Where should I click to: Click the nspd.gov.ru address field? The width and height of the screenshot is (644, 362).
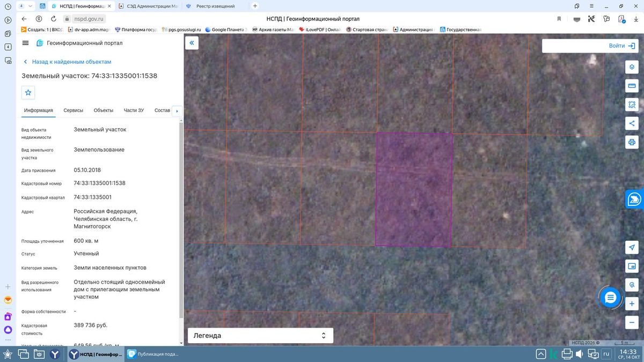click(x=89, y=19)
